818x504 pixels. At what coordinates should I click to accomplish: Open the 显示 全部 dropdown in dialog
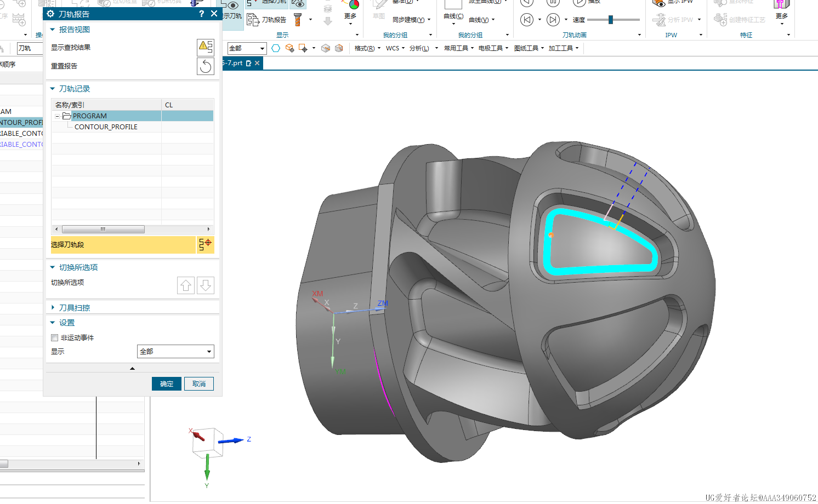coord(175,351)
